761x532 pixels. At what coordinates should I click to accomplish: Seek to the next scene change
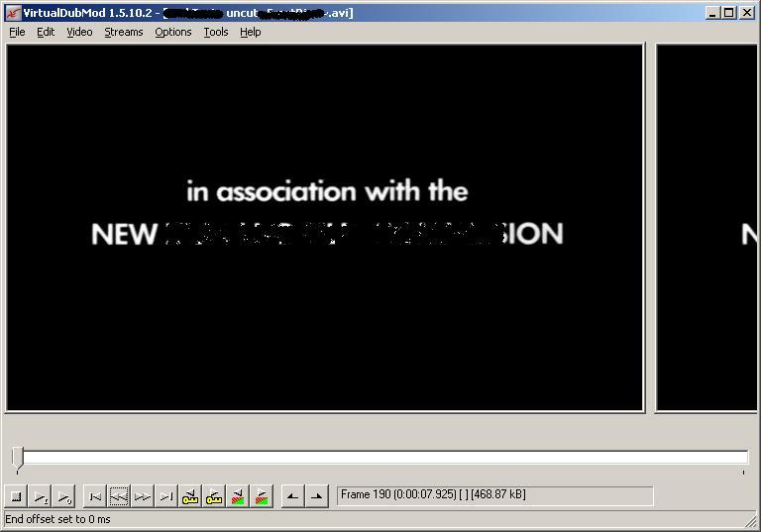point(262,496)
